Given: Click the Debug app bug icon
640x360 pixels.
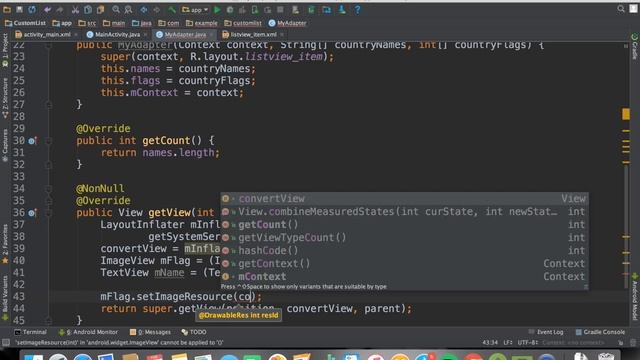Looking at the screenshot, I should 230,9.
